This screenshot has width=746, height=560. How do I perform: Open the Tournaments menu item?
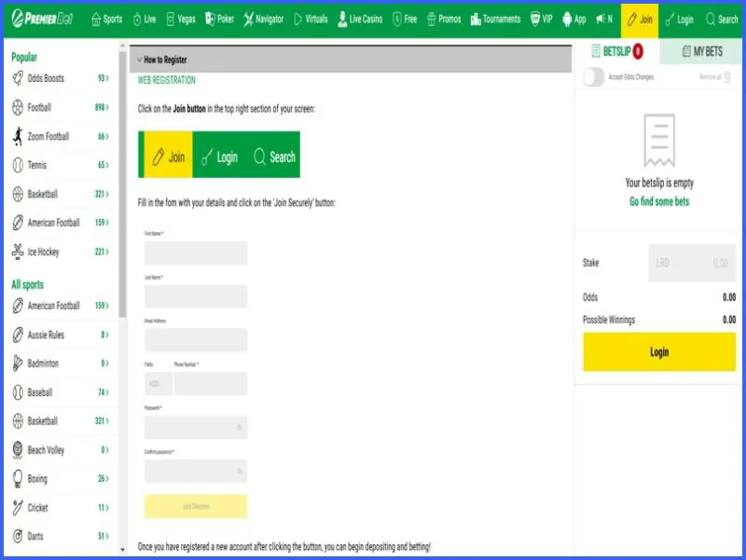495,19
